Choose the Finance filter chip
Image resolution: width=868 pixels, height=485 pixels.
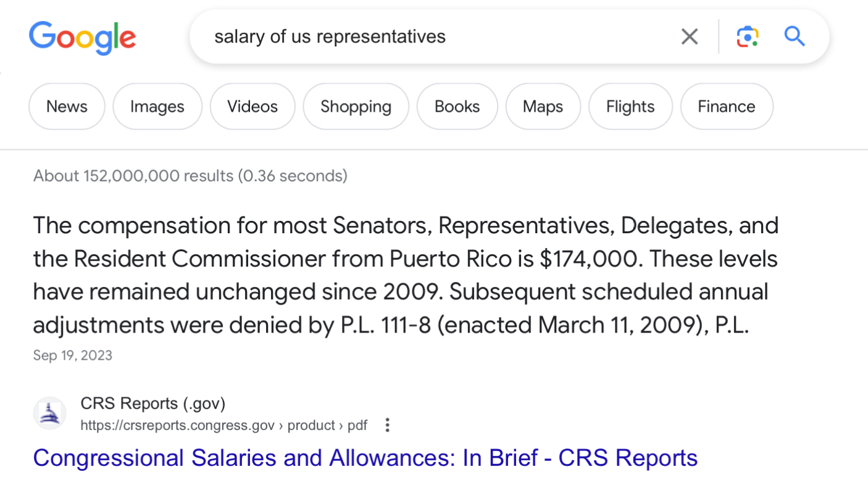[x=726, y=107]
